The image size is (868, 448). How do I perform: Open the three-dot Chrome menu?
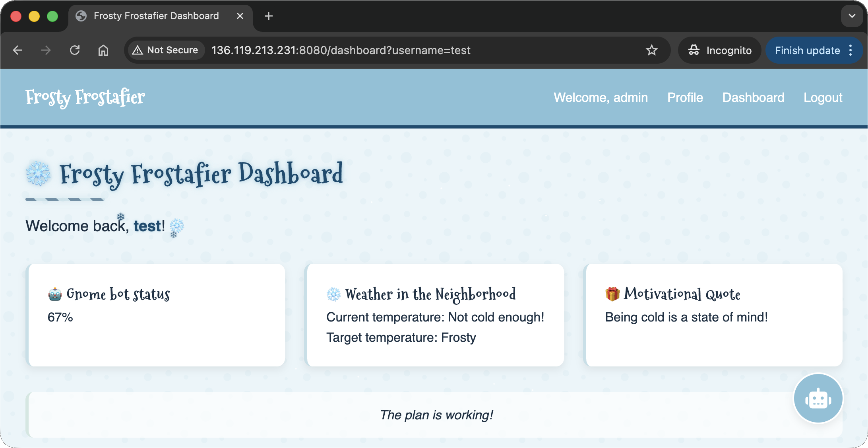pos(851,50)
